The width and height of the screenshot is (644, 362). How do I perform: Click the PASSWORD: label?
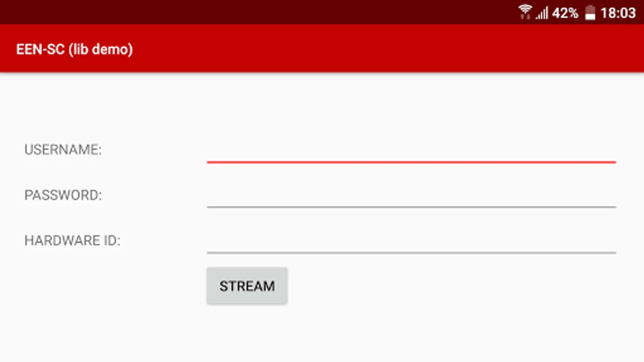point(63,195)
